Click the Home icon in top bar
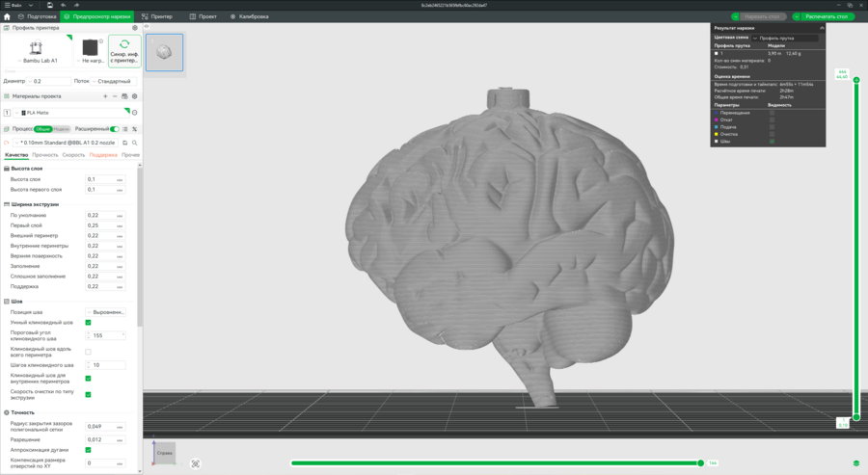This screenshot has height=475, width=868. pyautogui.click(x=7, y=16)
